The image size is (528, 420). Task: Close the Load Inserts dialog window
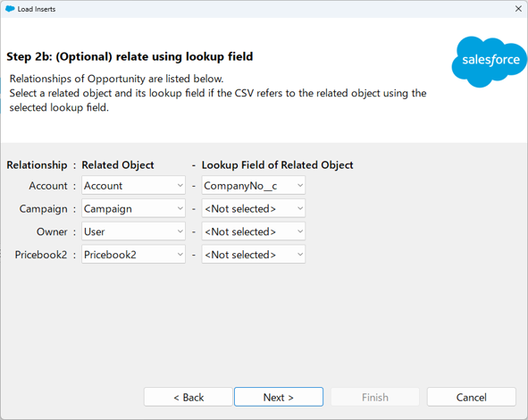518,9
